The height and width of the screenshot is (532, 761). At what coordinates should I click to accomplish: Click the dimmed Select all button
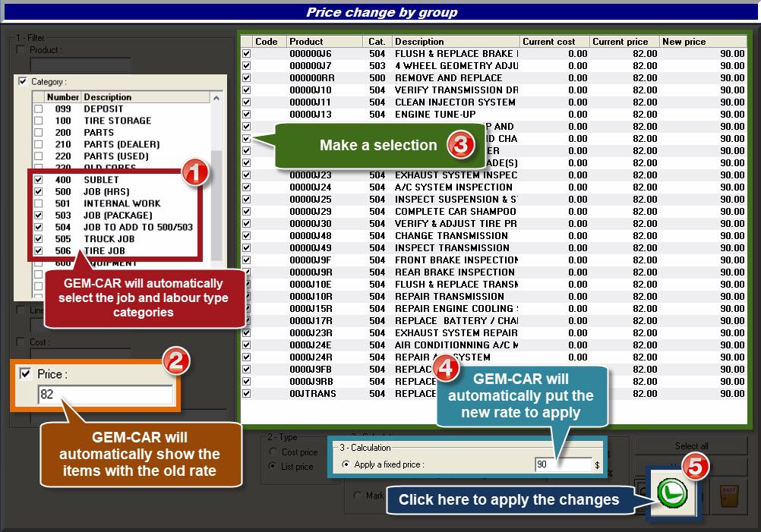pyautogui.click(x=691, y=445)
